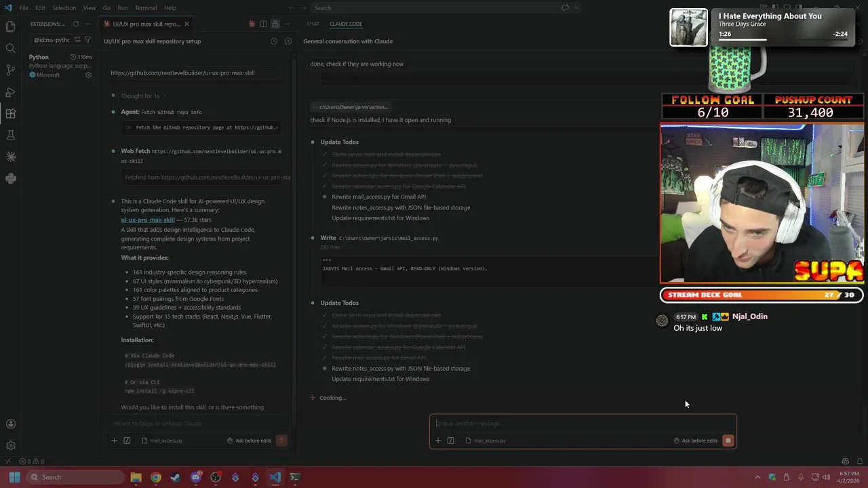Open editor more actions ellipsis
868x488 pixels.
point(286,24)
